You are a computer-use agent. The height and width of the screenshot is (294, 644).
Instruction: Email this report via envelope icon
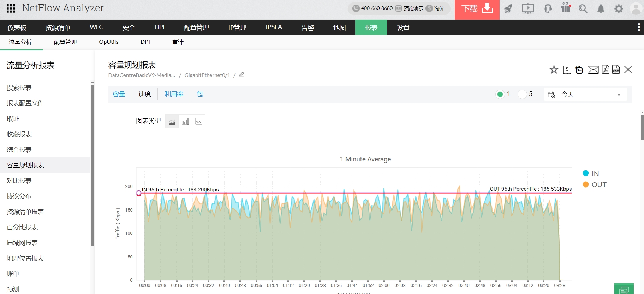click(593, 70)
